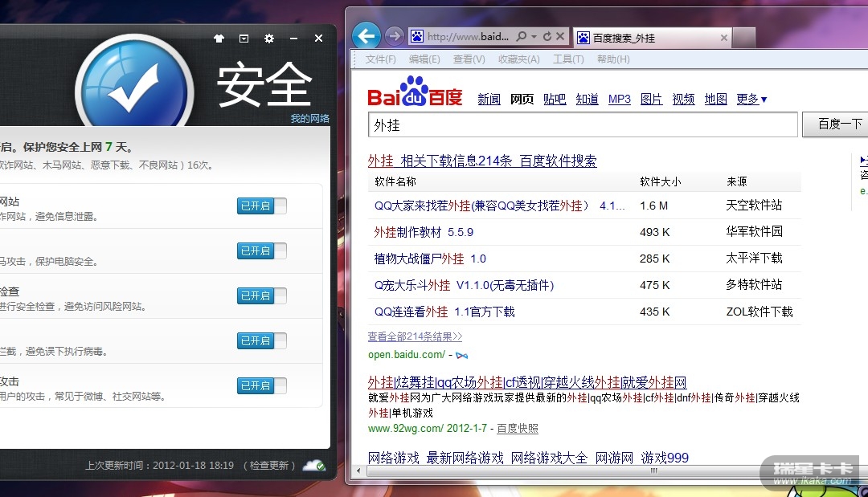Open 外挂制作教材 5.5.9 link

(424, 232)
